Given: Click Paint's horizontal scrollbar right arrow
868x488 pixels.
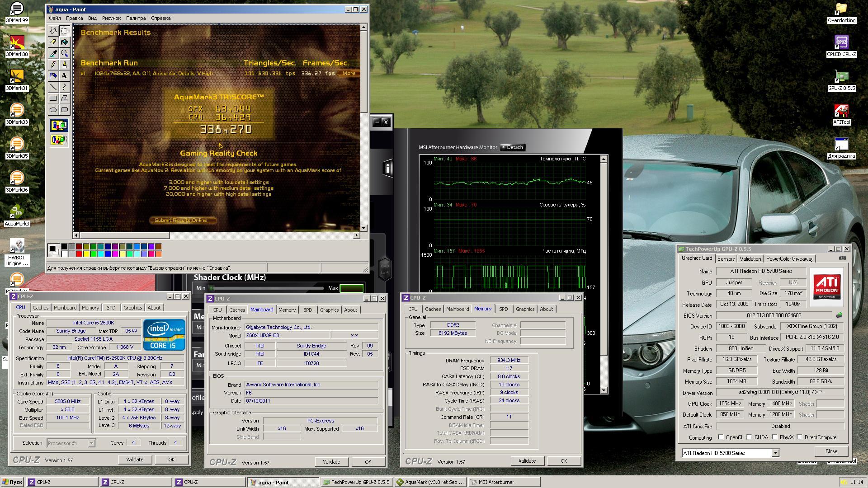Looking at the screenshot, I should coord(356,235).
